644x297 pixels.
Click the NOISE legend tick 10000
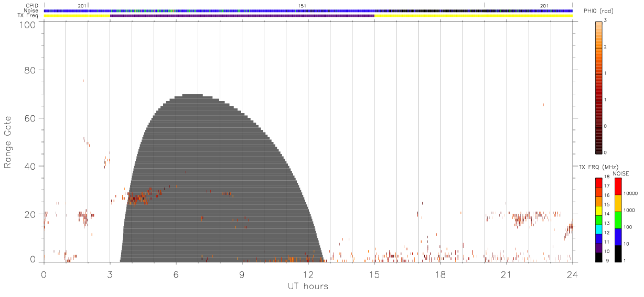tap(630, 193)
